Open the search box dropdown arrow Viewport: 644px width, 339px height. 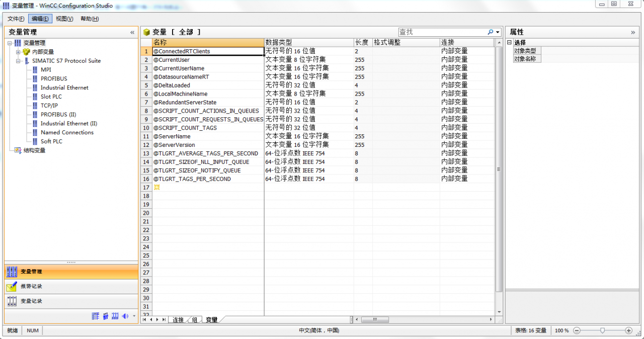pos(498,32)
